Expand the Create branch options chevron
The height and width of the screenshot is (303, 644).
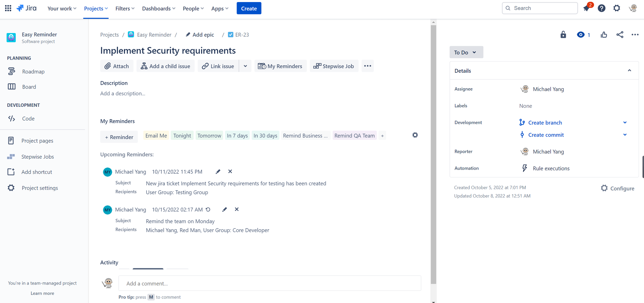pyautogui.click(x=625, y=123)
